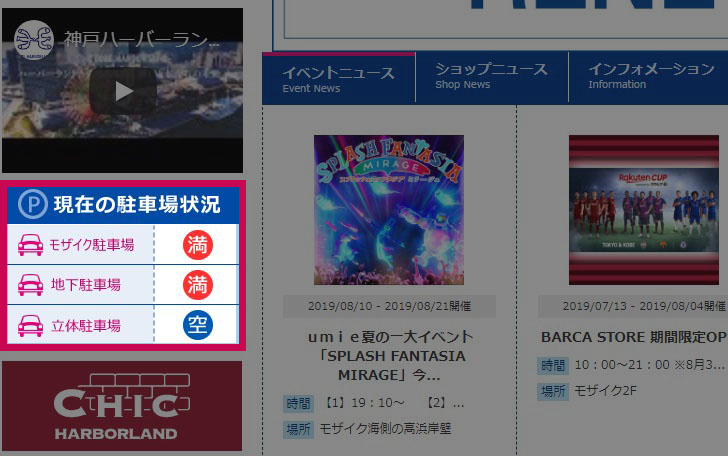Image resolution: width=728 pixels, height=456 pixels.
Task: Open the 立体駐車場 link
Action: [86, 326]
